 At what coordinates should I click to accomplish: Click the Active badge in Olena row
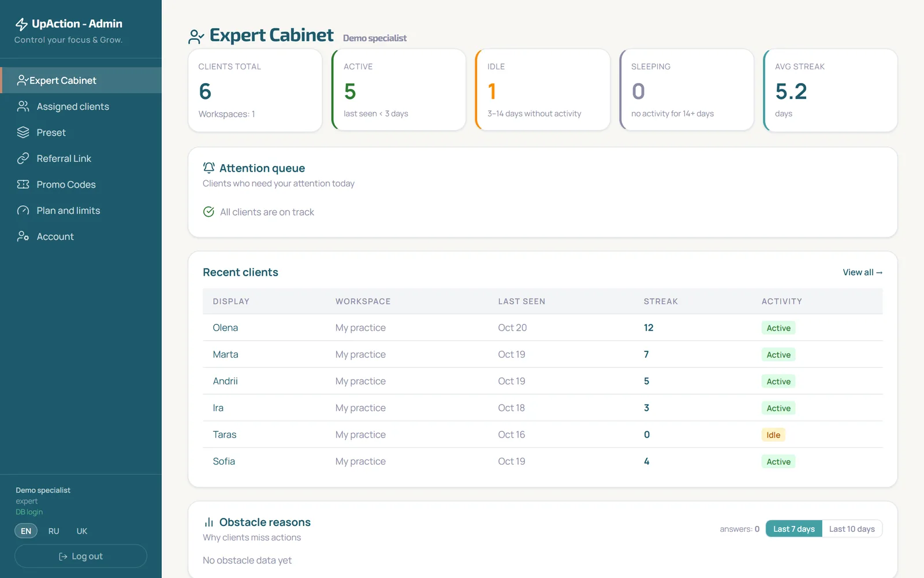778,328
